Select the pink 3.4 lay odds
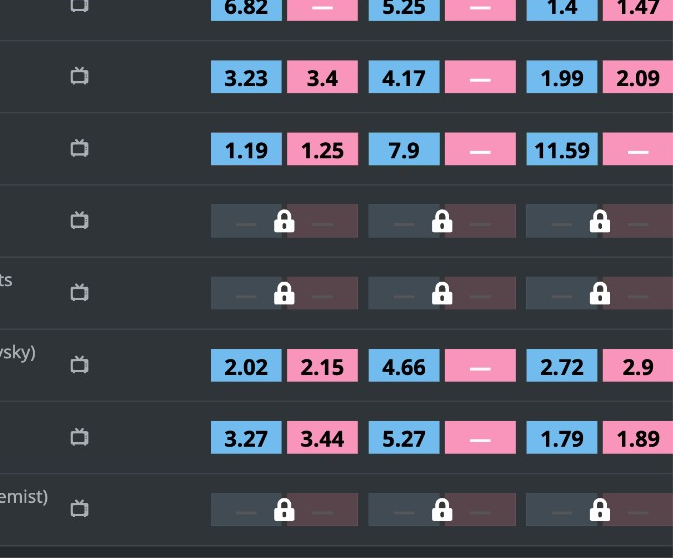 pos(322,77)
